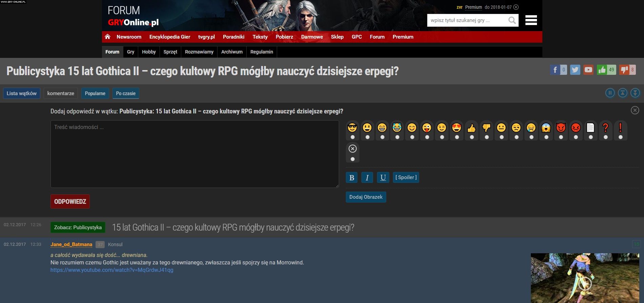The width and height of the screenshot is (644, 303).
Task: Open the Regulamin tab
Action: [x=262, y=52]
